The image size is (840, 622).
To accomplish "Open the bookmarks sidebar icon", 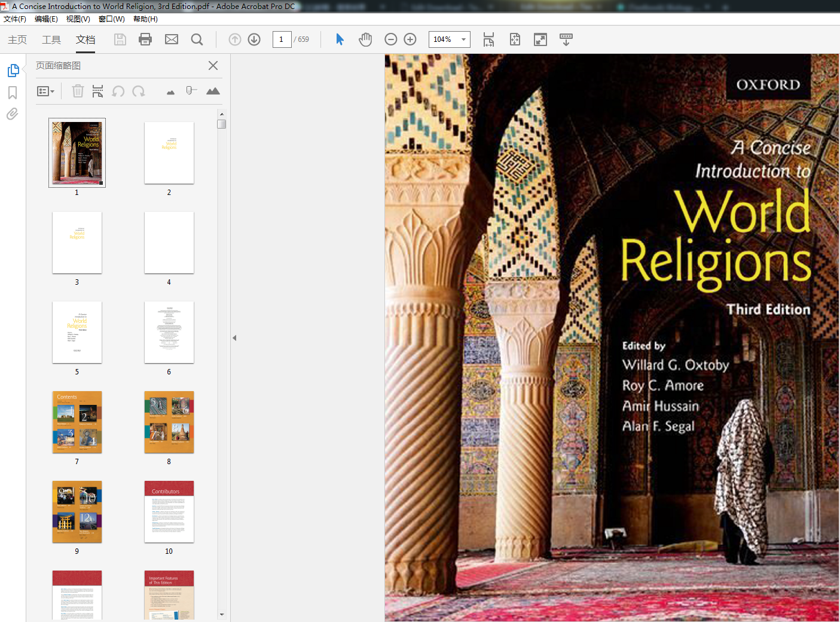I will click(x=13, y=93).
